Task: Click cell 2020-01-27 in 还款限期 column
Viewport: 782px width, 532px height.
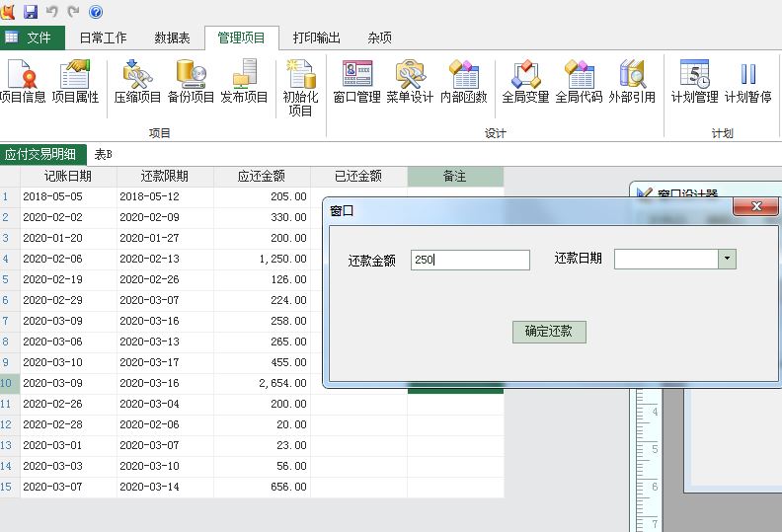Action: [165, 238]
